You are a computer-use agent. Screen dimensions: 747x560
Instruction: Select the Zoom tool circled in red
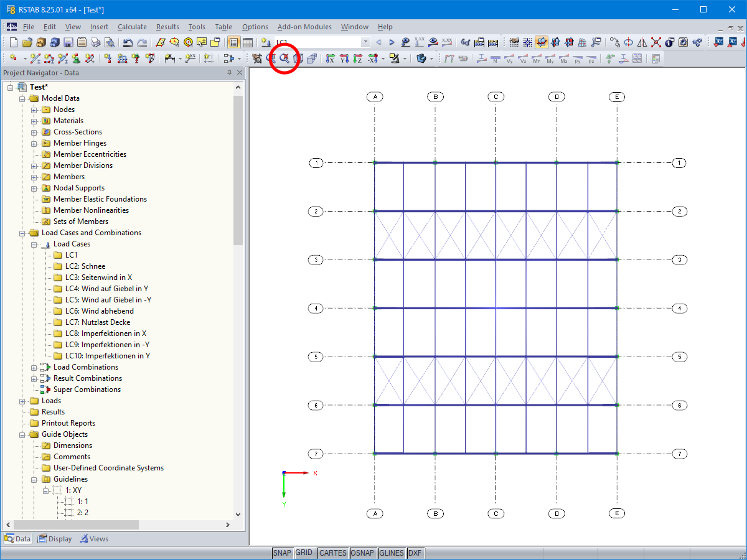click(x=284, y=58)
